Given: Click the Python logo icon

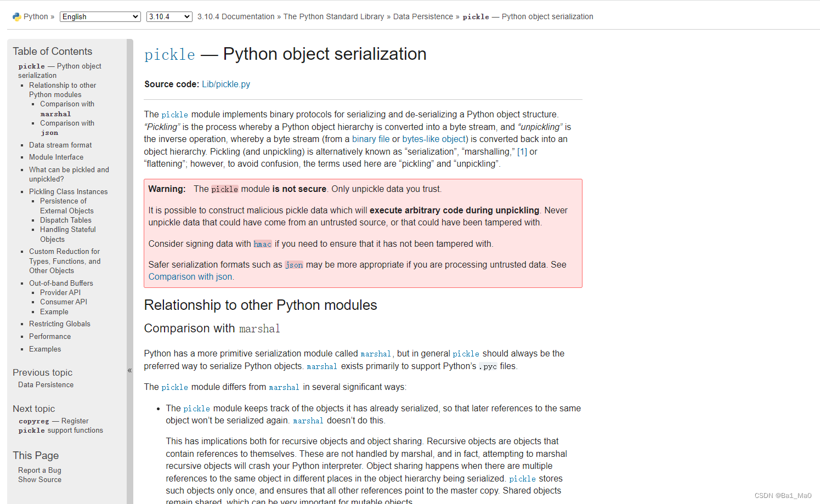Looking at the screenshot, I should coord(16,17).
